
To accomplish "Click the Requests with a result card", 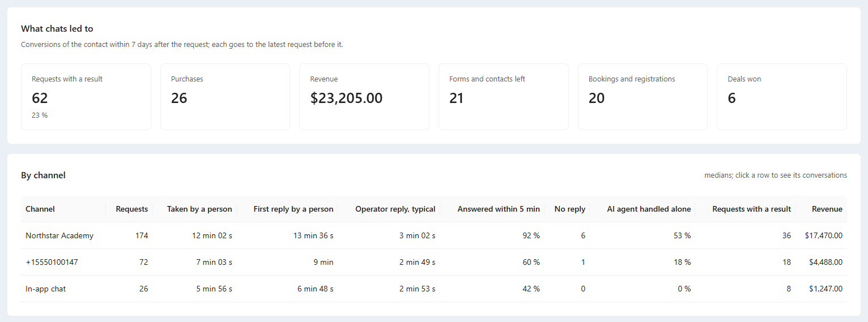I will tap(86, 97).
